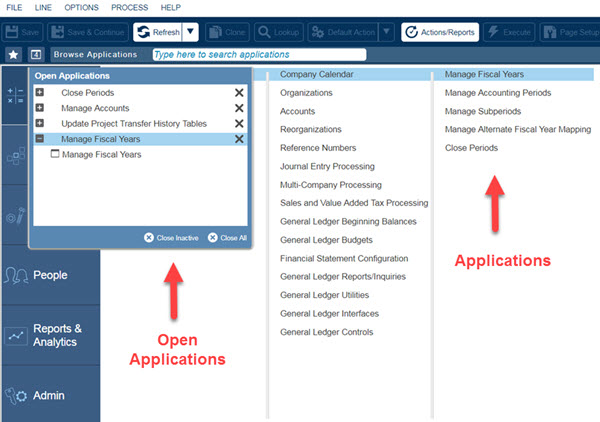Click the favorites star icon
The width and height of the screenshot is (600, 422).
coord(13,54)
